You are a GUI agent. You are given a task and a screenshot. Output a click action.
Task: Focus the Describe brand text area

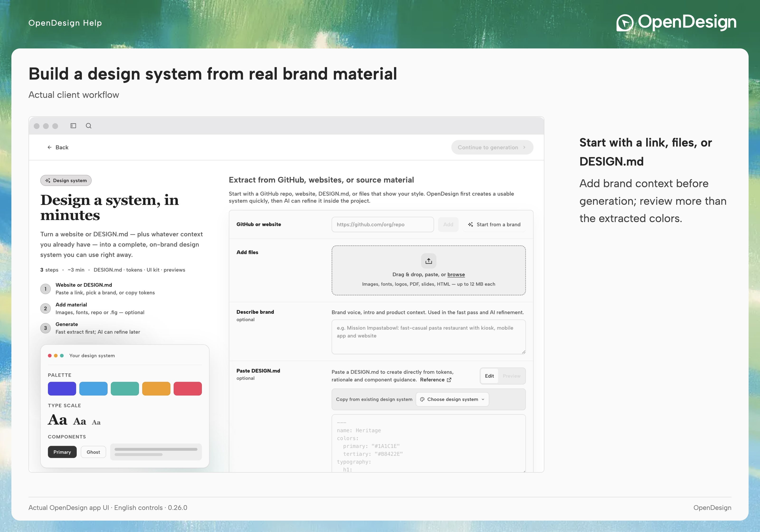[429, 337]
